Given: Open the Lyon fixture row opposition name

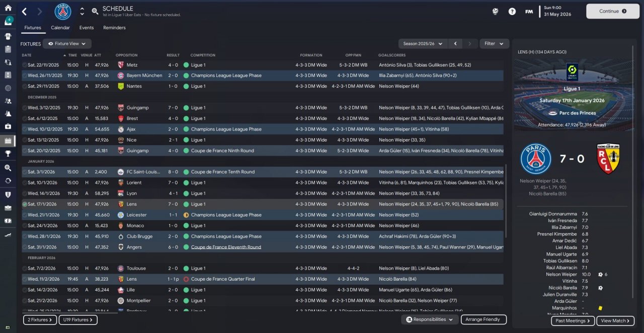Looking at the screenshot, I should point(131,193).
